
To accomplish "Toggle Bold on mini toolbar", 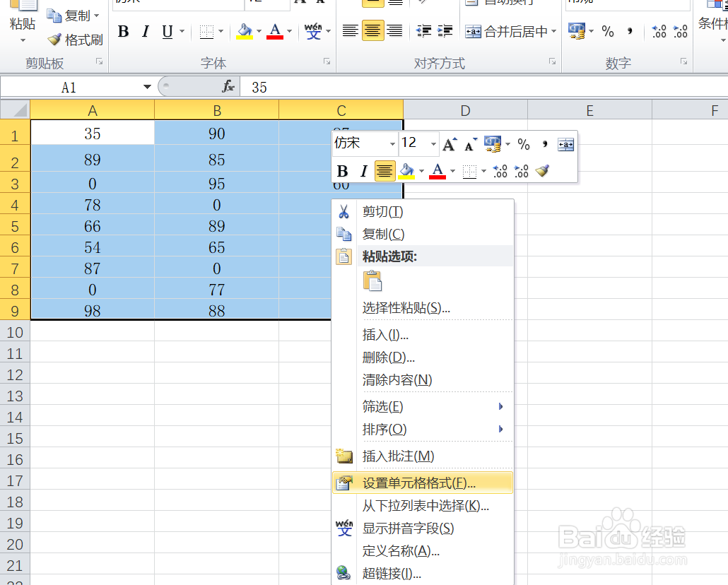I will coord(343,171).
